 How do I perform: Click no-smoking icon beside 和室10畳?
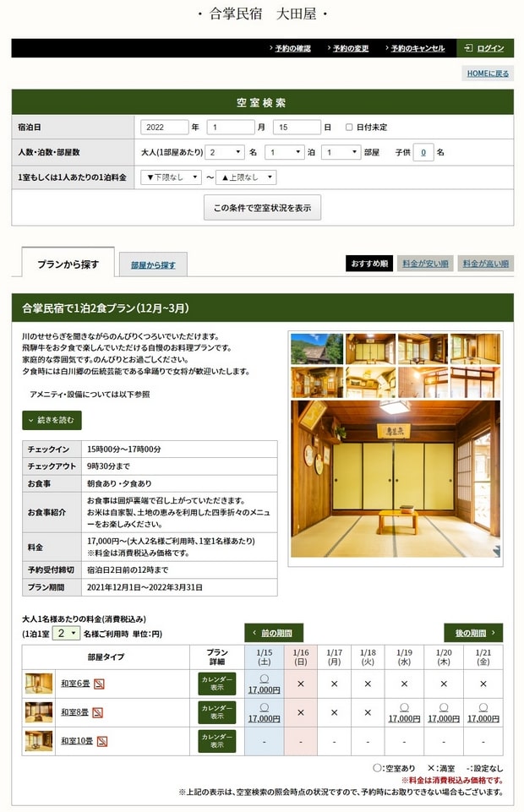pyautogui.click(x=102, y=741)
